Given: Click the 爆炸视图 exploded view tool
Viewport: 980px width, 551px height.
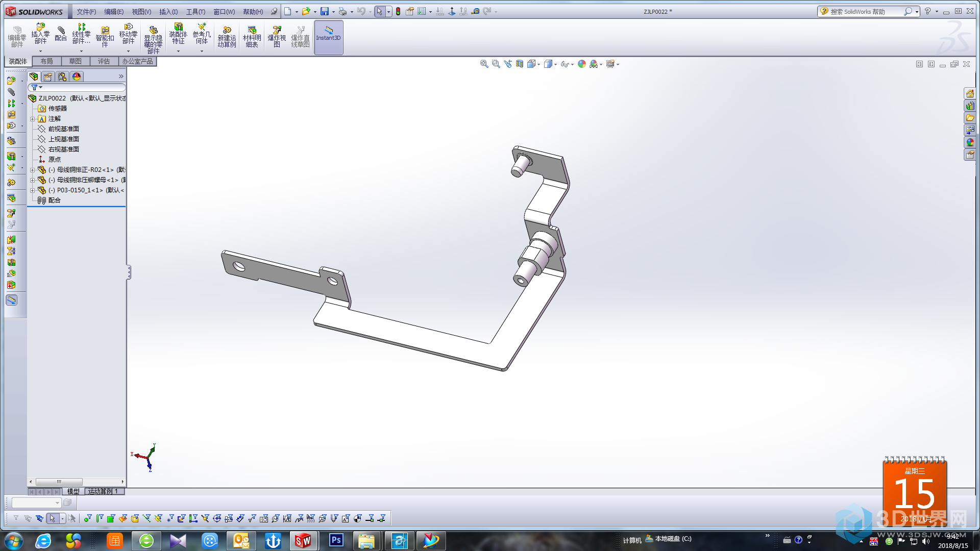Looking at the screenshot, I should (x=277, y=37).
